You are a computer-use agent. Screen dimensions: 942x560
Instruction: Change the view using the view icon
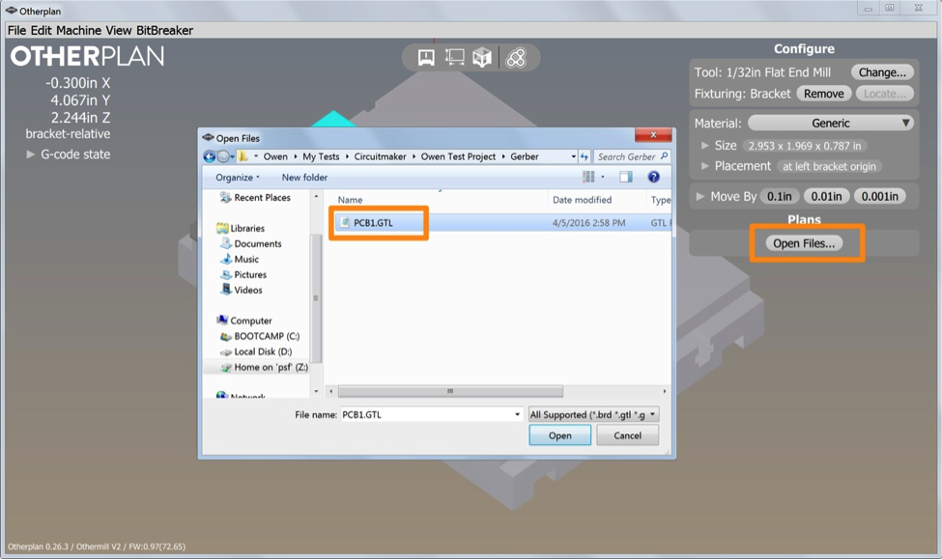click(x=588, y=177)
